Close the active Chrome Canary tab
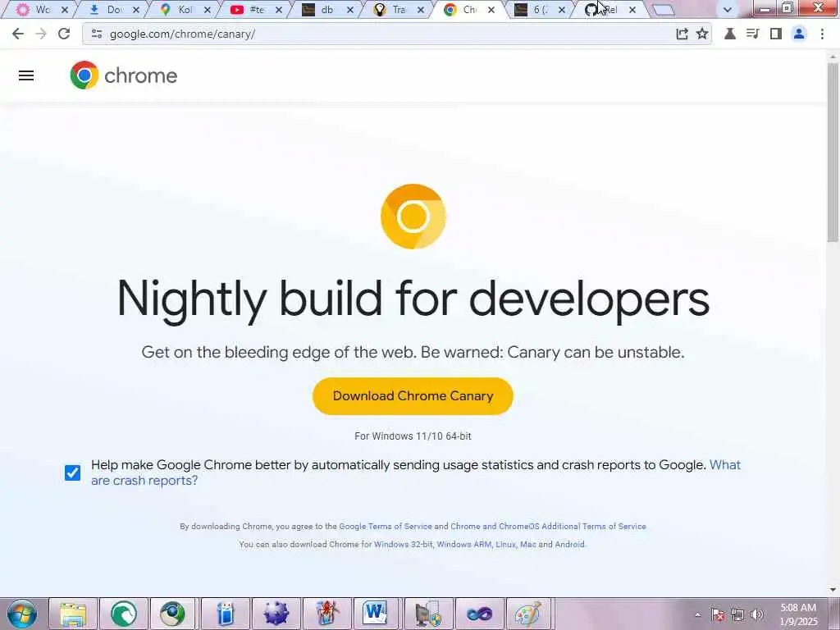 tap(491, 10)
